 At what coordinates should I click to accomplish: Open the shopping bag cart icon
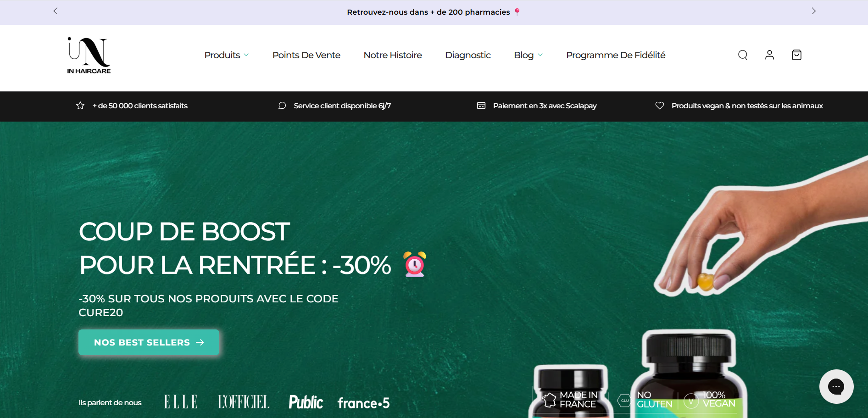click(x=796, y=55)
